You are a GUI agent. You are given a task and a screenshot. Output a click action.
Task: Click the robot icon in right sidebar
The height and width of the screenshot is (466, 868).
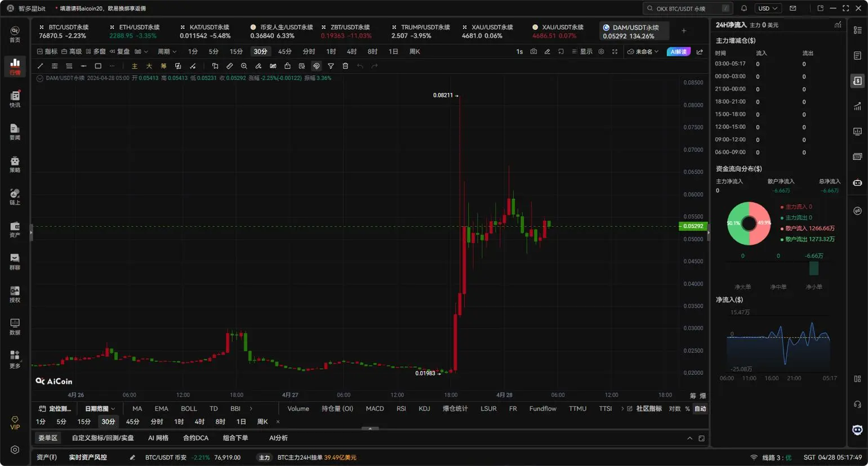coord(857,182)
